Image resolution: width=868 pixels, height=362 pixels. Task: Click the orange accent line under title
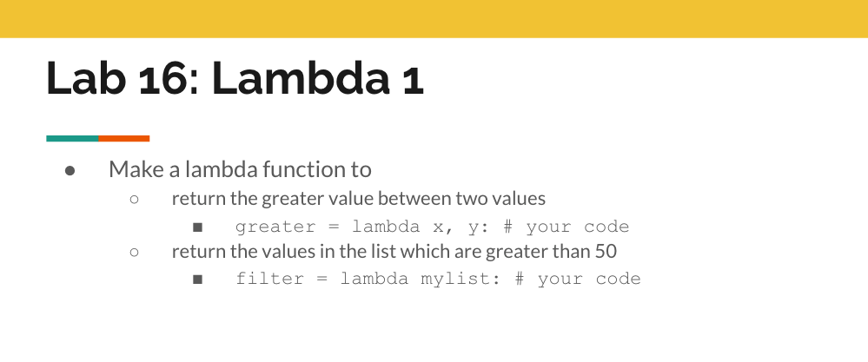coord(124,138)
